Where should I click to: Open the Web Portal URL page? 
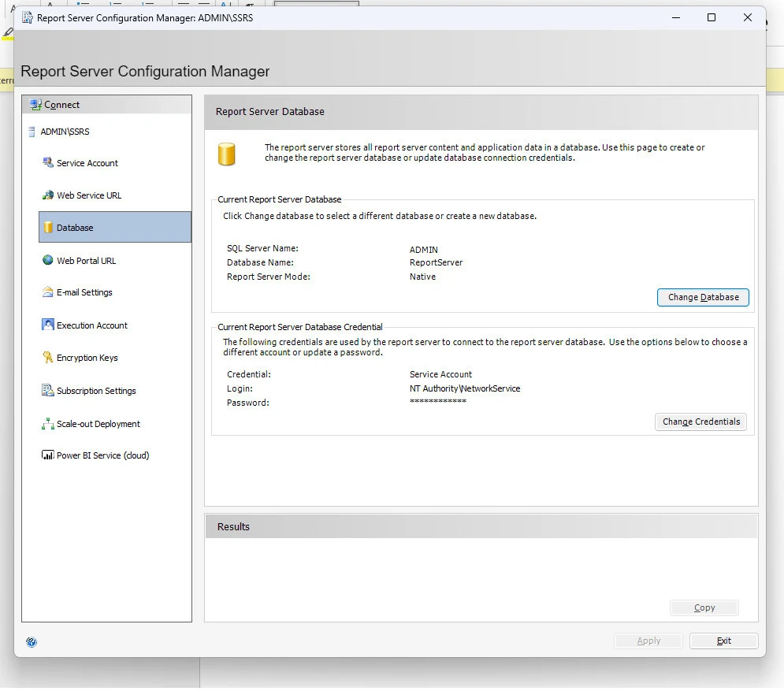tap(87, 261)
